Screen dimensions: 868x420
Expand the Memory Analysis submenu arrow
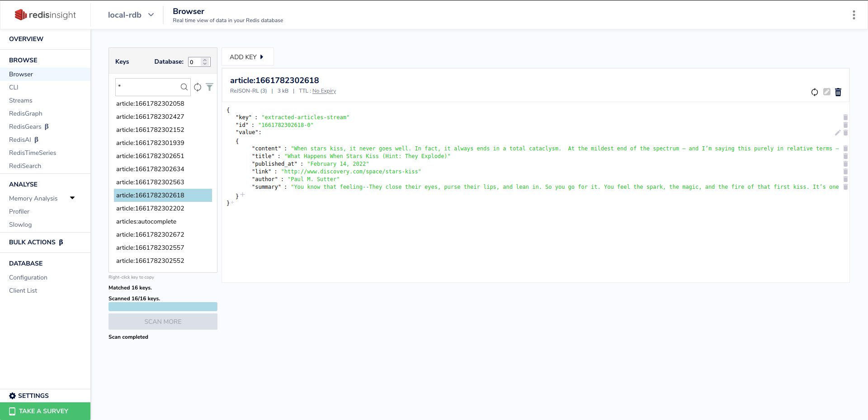click(x=72, y=198)
